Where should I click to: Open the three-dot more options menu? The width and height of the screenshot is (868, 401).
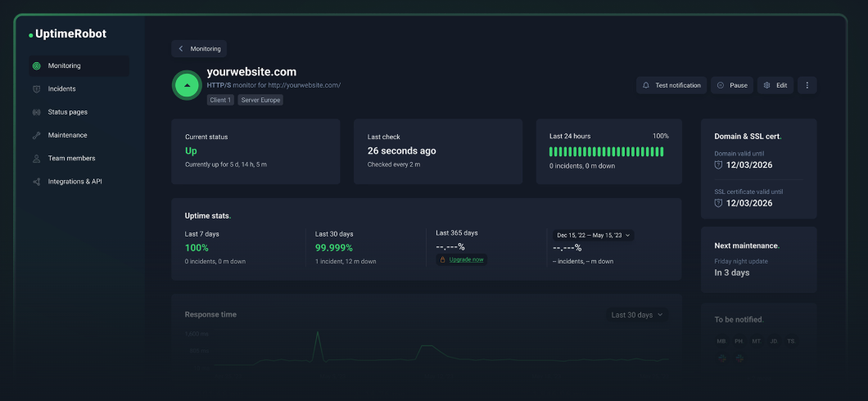(807, 85)
